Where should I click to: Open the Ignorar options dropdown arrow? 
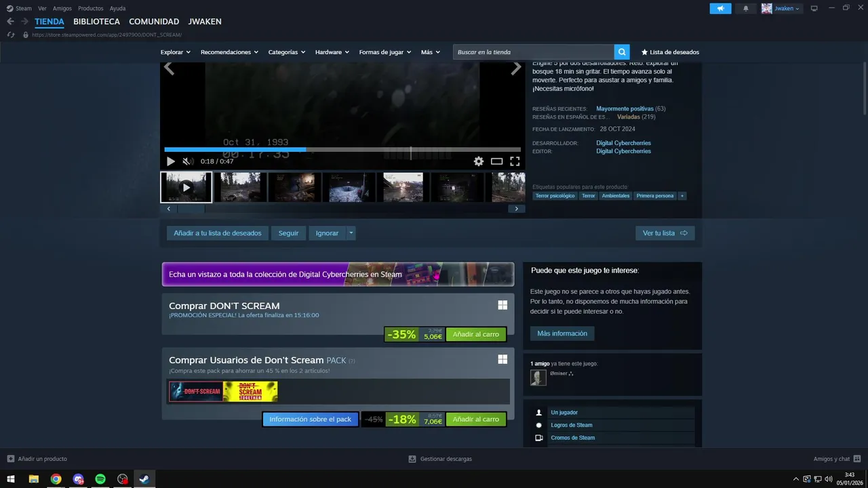tap(351, 233)
